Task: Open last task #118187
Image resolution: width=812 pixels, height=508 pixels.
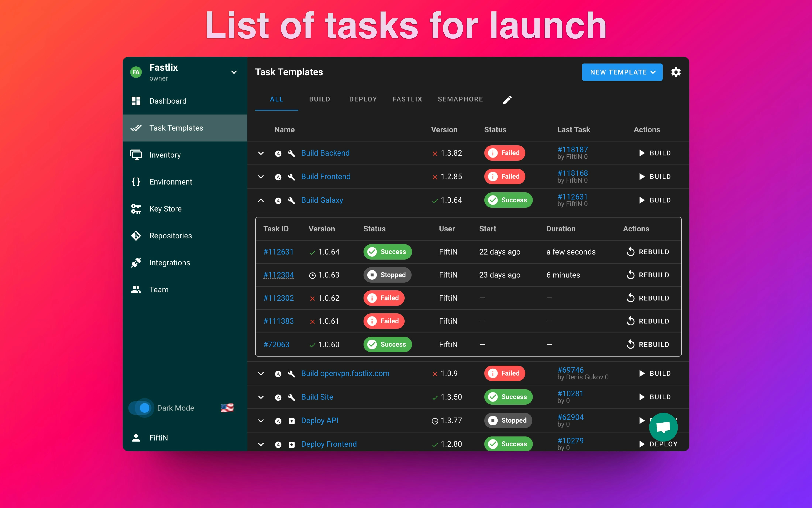Action: [572, 149]
